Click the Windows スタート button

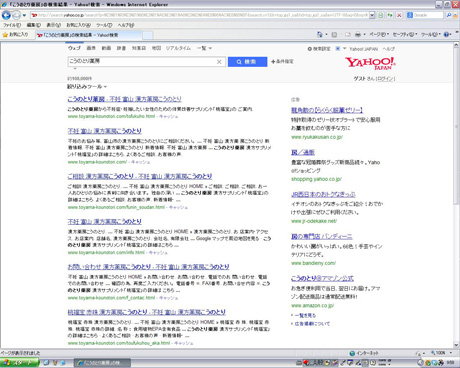pos(19,363)
